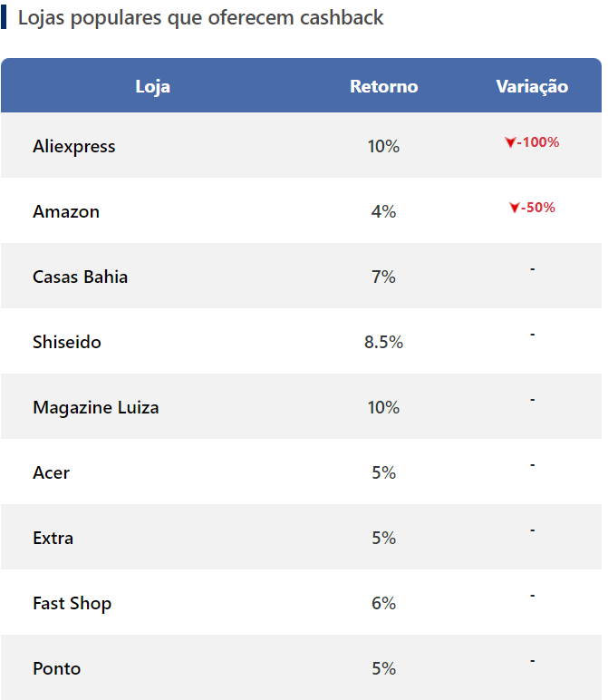Sort by the Loja column header
This screenshot has width=608, height=700.
click(152, 86)
